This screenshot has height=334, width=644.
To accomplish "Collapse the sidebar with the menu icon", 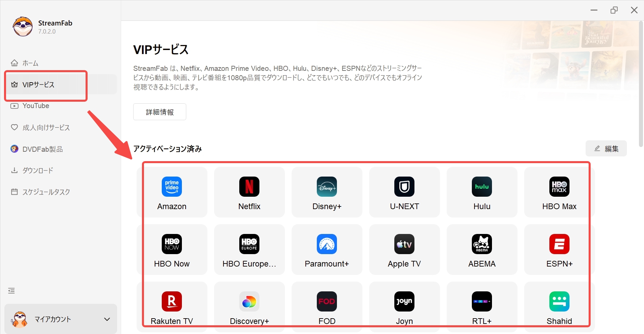I will tap(11, 291).
